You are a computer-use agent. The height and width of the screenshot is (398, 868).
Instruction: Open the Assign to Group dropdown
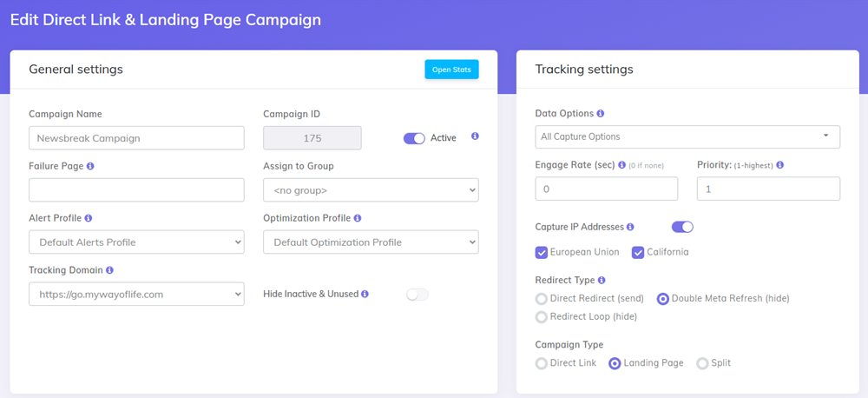371,189
